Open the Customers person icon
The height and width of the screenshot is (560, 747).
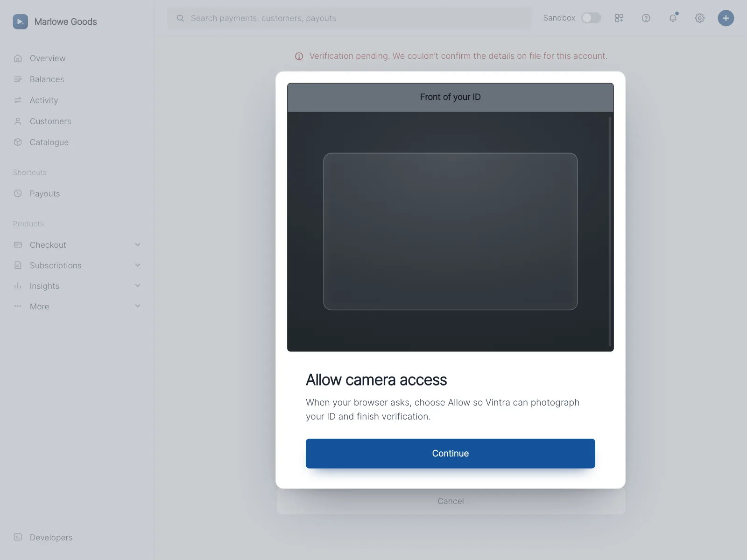[x=18, y=121]
